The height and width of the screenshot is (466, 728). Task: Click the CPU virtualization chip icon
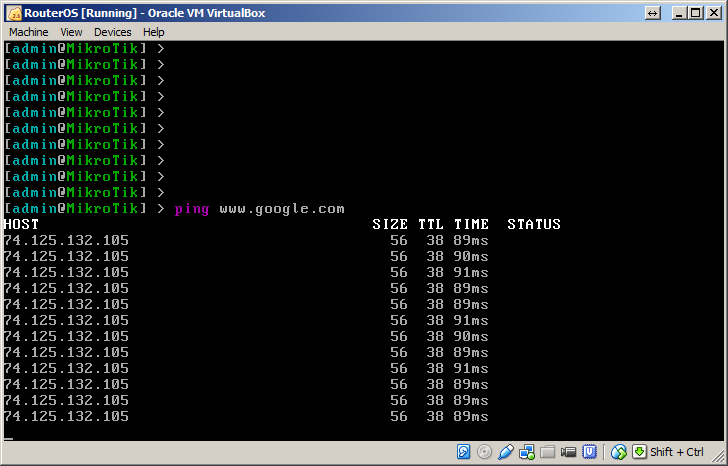click(x=589, y=452)
